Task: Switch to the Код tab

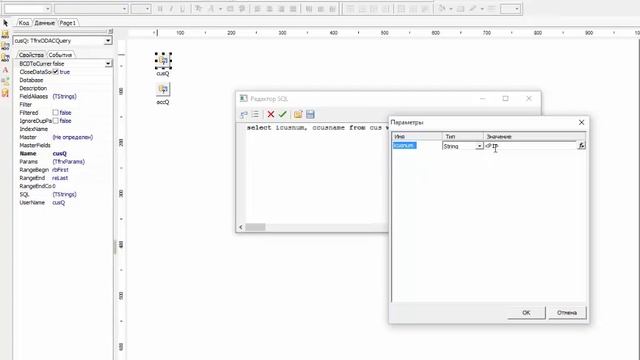Action: (24, 23)
